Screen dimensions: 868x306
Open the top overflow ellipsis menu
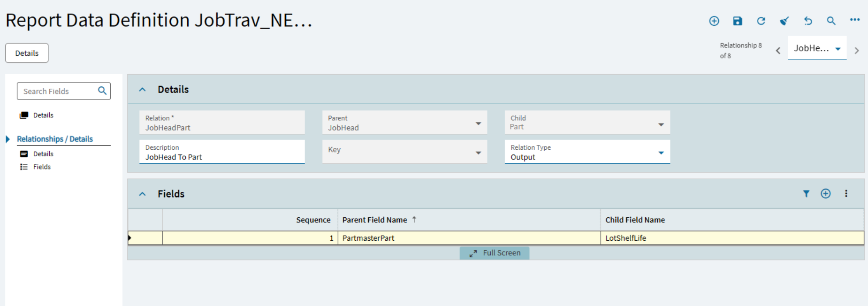coord(854,20)
